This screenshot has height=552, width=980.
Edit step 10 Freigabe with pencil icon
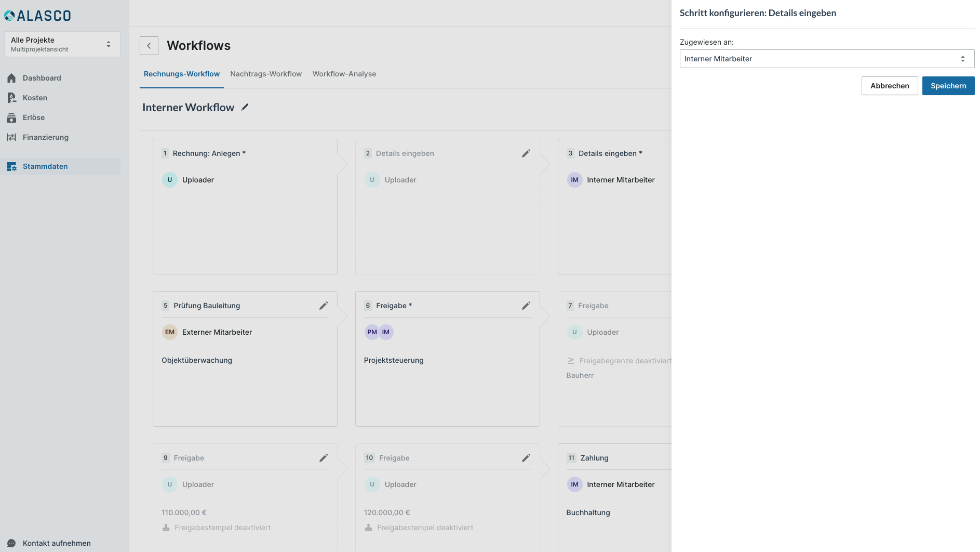click(526, 458)
